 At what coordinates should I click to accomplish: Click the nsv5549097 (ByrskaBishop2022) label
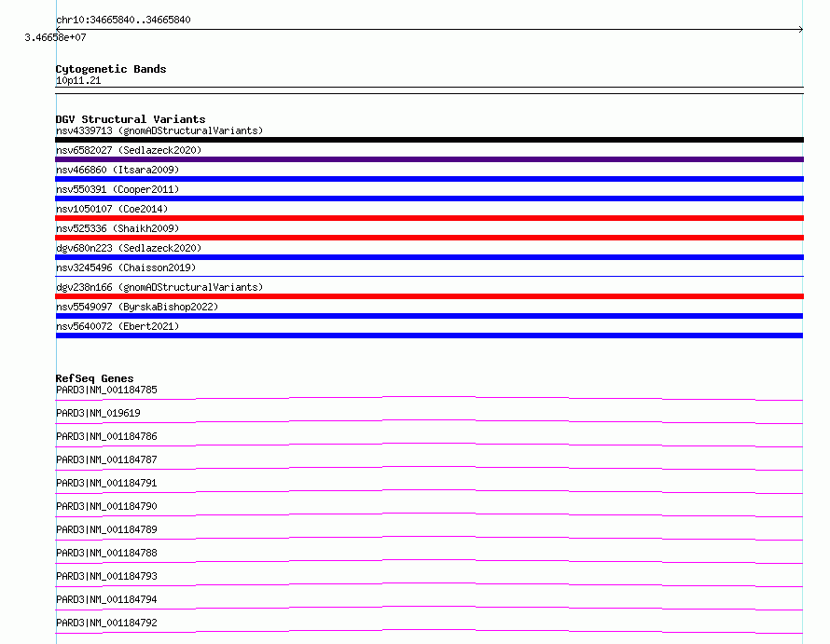pos(137,307)
